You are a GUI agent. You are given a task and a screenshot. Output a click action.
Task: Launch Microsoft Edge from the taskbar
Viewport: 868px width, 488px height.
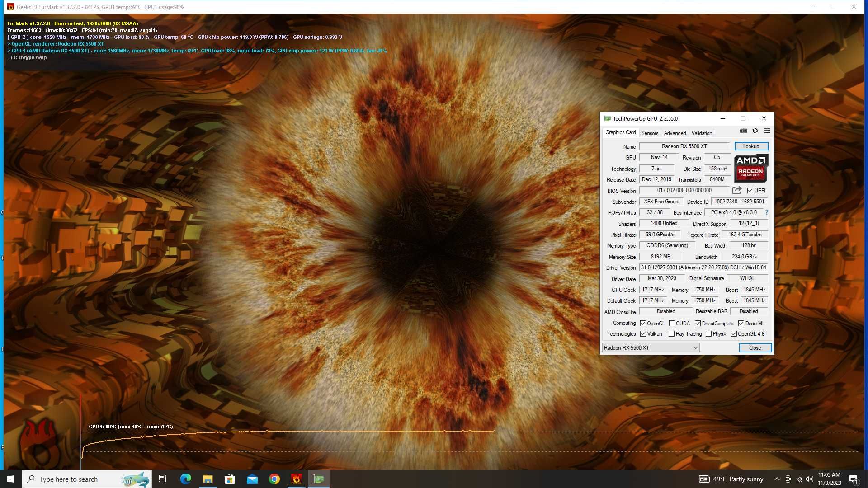(x=185, y=479)
